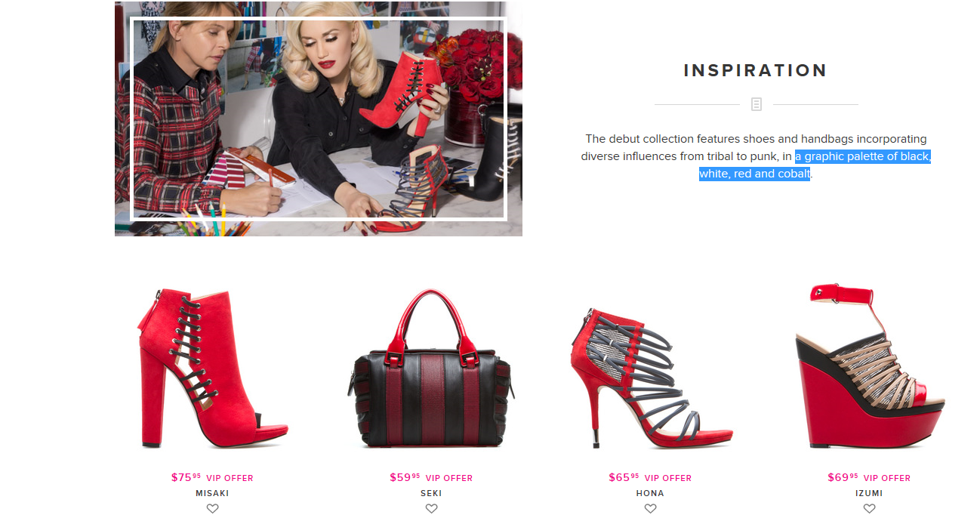980x515 pixels.
Task: Click the HONA product title
Action: coord(650,493)
